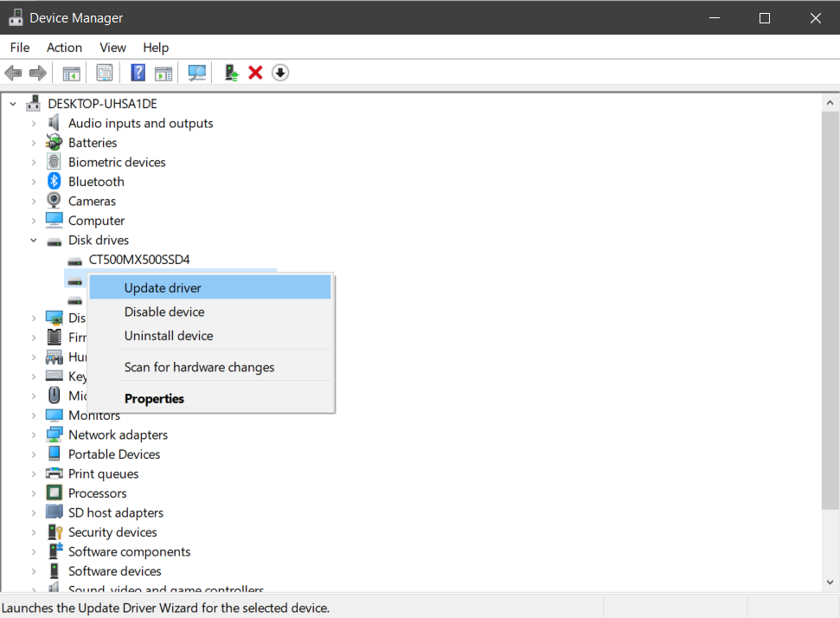Click the Bluetooth category icon
Image resolution: width=840 pixels, height=618 pixels.
tap(55, 181)
